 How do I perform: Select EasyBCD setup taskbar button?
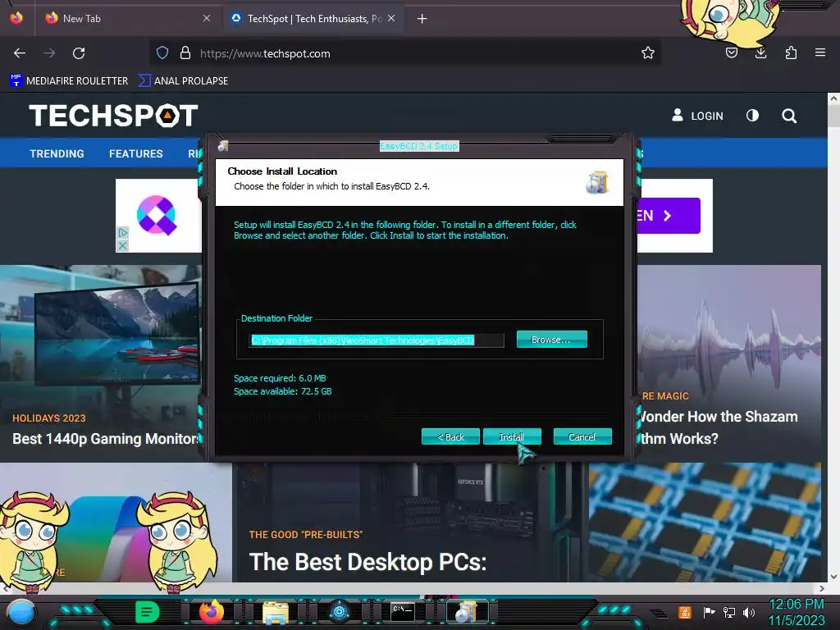(x=467, y=612)
